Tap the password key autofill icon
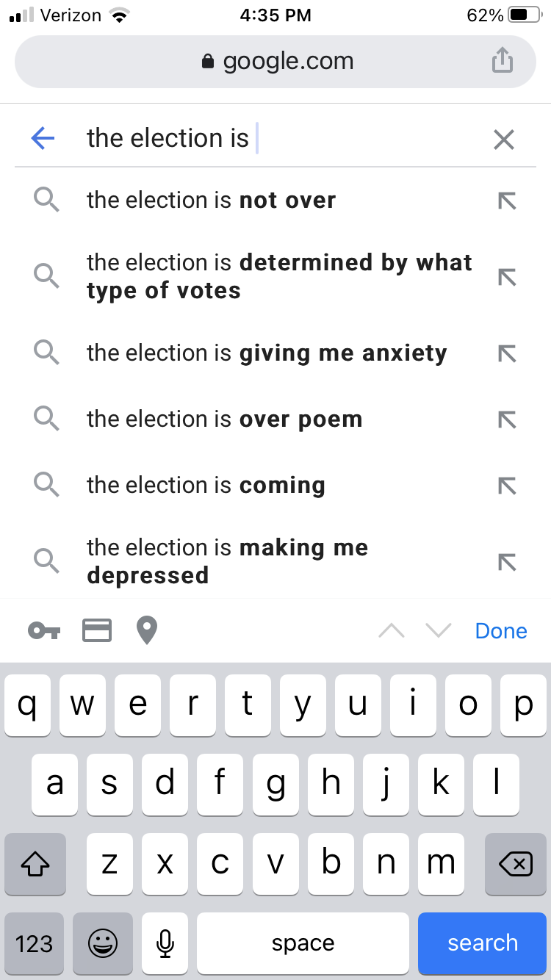 tap(45, 630)
